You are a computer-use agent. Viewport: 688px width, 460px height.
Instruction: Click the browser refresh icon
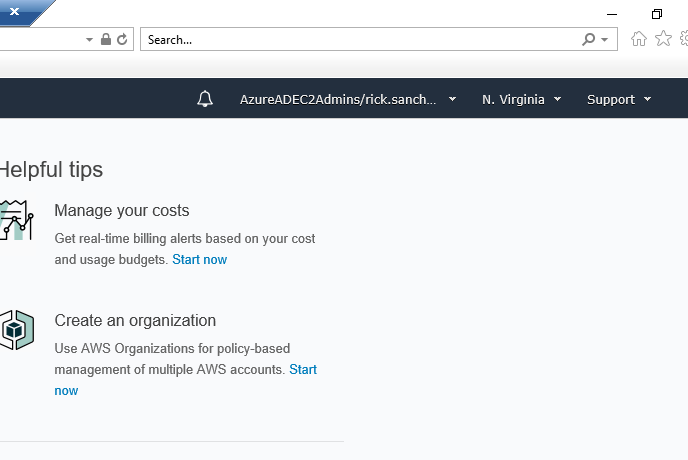(x=122, y=40)
